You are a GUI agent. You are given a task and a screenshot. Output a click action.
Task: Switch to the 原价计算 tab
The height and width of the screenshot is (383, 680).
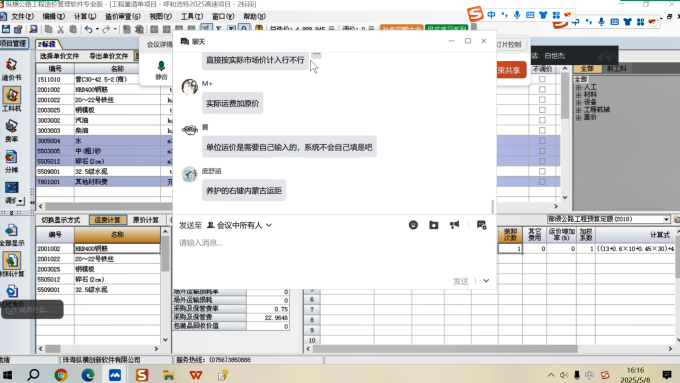tap(146, 220)
